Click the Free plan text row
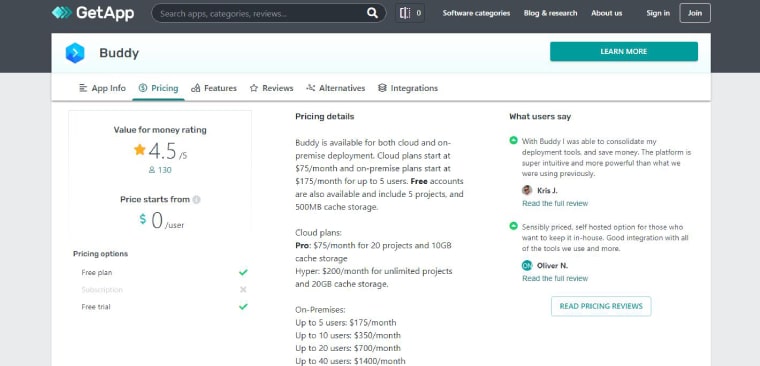Screen dimensions: 760x366 [97, 272]
